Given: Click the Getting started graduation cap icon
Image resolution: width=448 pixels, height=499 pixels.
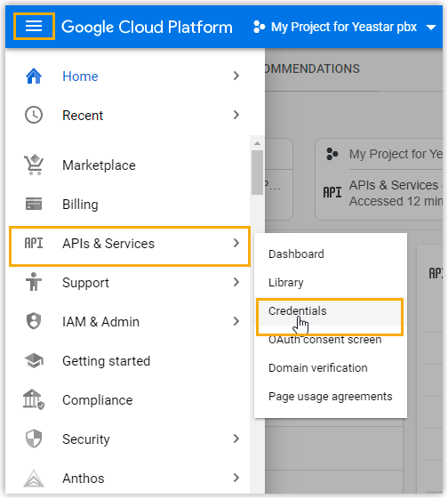Looking at the screenshot, I should 34,360.
